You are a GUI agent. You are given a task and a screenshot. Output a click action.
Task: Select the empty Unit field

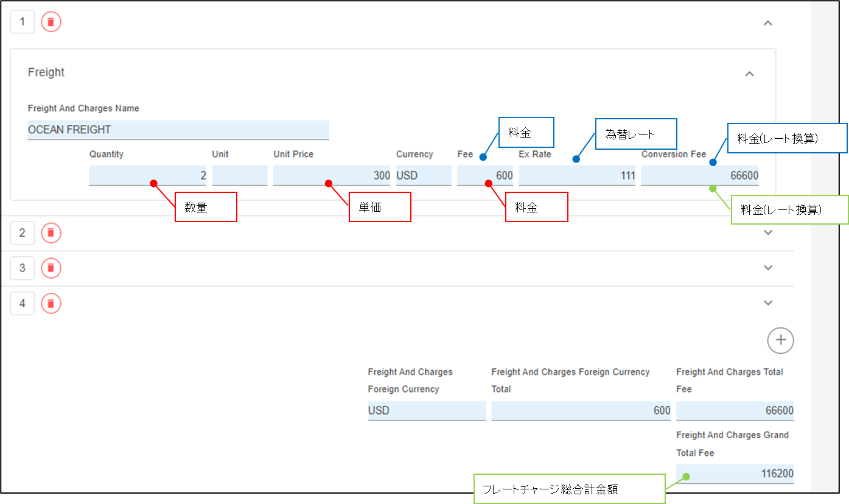(239, 175)
